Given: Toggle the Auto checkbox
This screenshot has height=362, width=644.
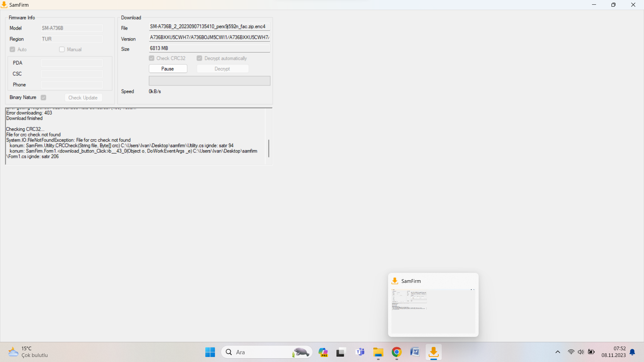Looking at the screenshot, I should 12,49.
